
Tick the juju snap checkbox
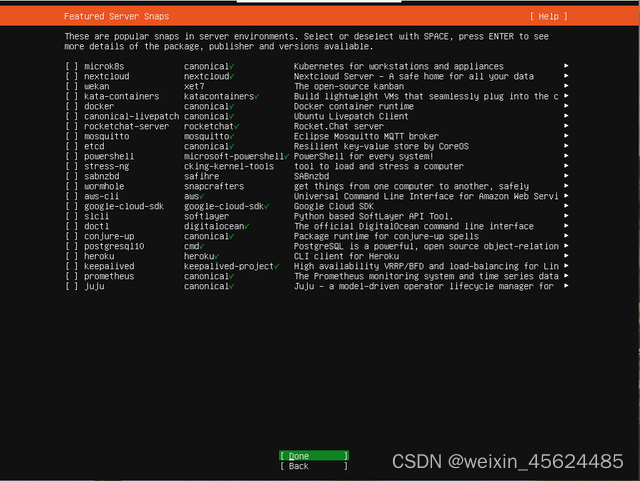(71, 286)
